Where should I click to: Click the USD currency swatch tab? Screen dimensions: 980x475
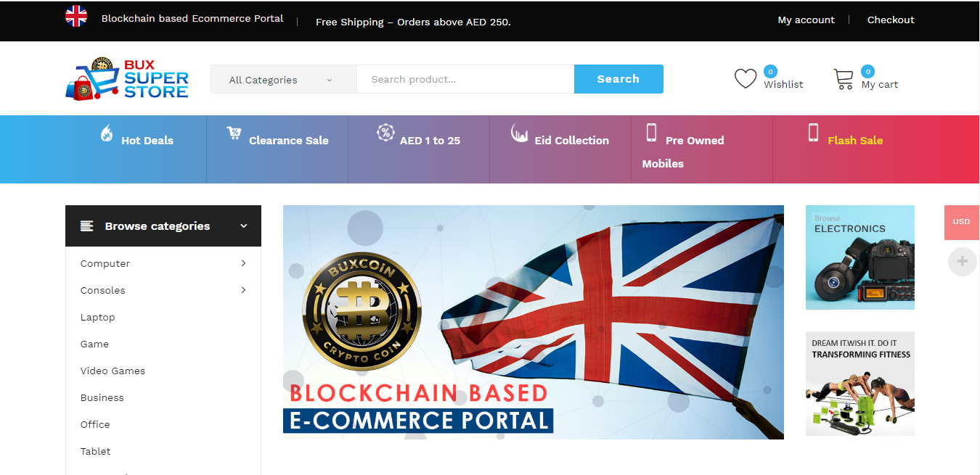click(961, 222)
